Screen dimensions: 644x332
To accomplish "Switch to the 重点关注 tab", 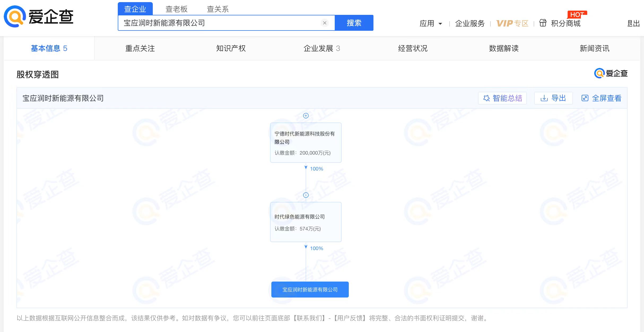I will pos(140,48).
